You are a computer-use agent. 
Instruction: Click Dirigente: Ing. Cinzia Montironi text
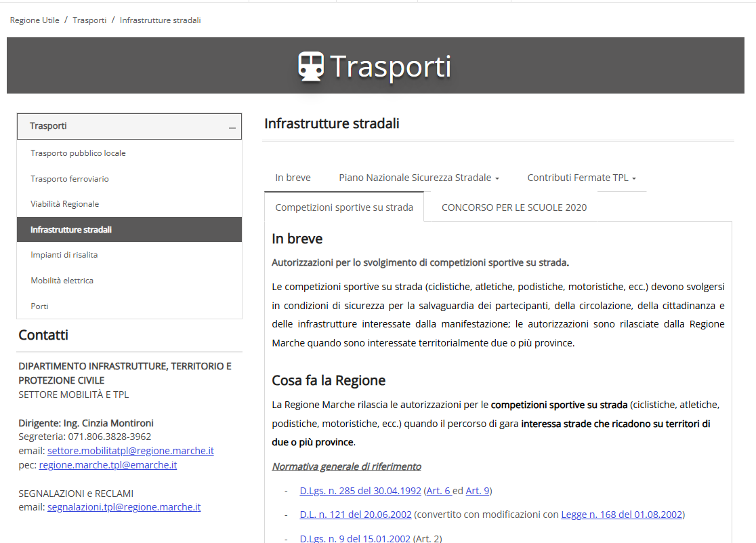(x=86, y=423)
